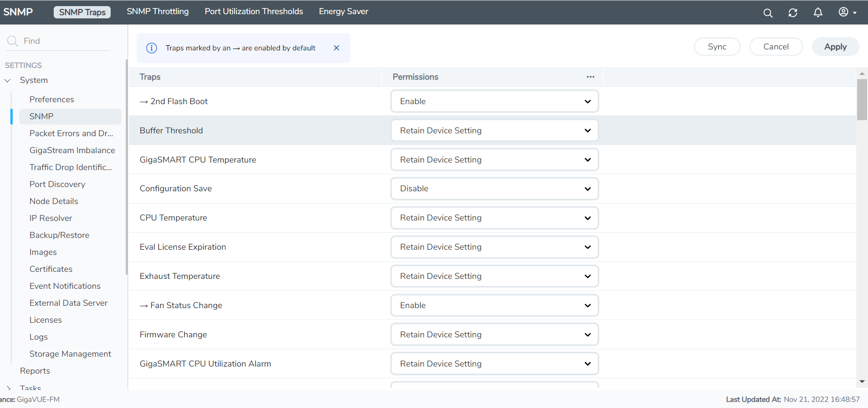868x408 pixels.
Task: Click the search magnifier icon in header
Action: (x=768, y=13)
